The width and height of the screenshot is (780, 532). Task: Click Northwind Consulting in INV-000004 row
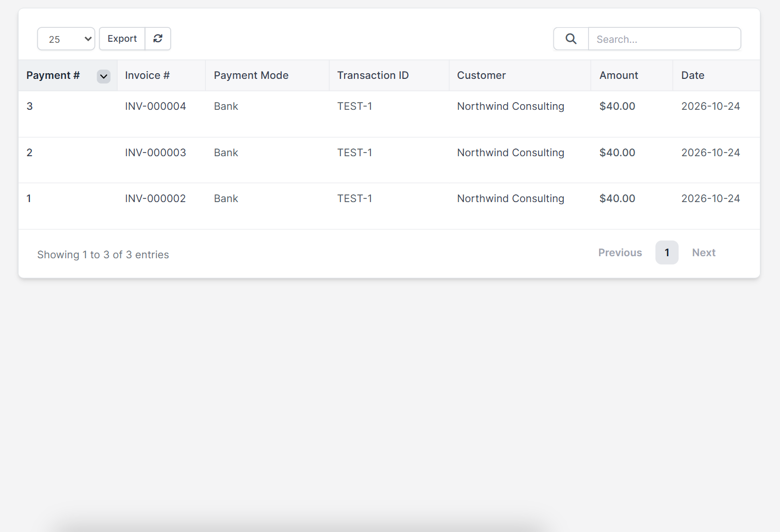point(511,106)
